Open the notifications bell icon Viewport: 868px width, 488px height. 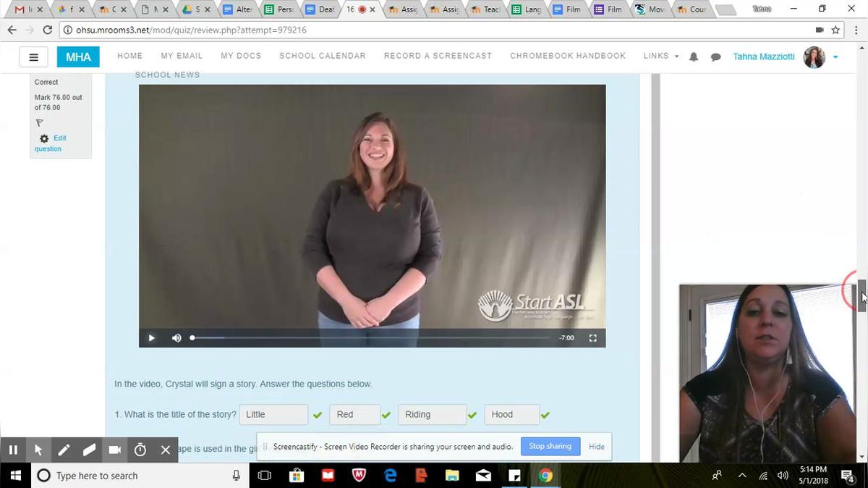pos(694,56)
